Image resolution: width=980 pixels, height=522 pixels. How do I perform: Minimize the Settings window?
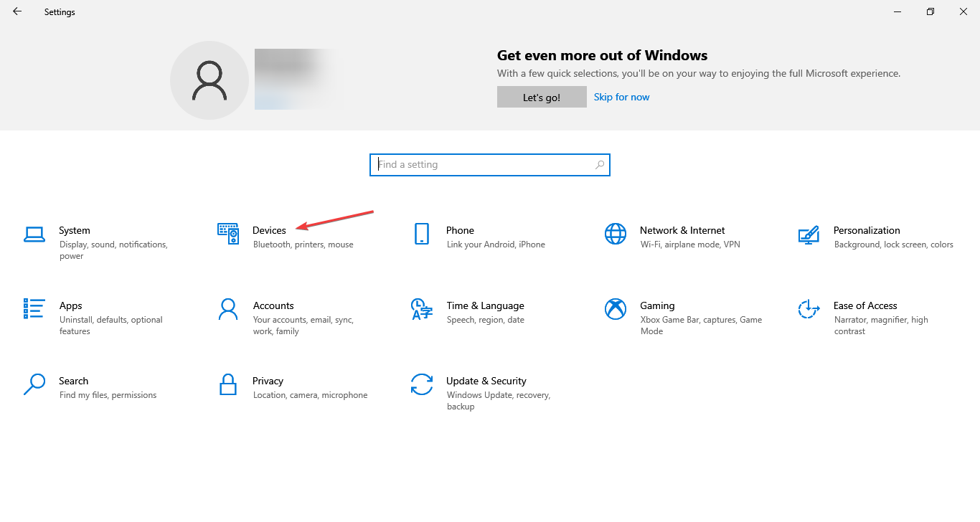pos(897,11)
